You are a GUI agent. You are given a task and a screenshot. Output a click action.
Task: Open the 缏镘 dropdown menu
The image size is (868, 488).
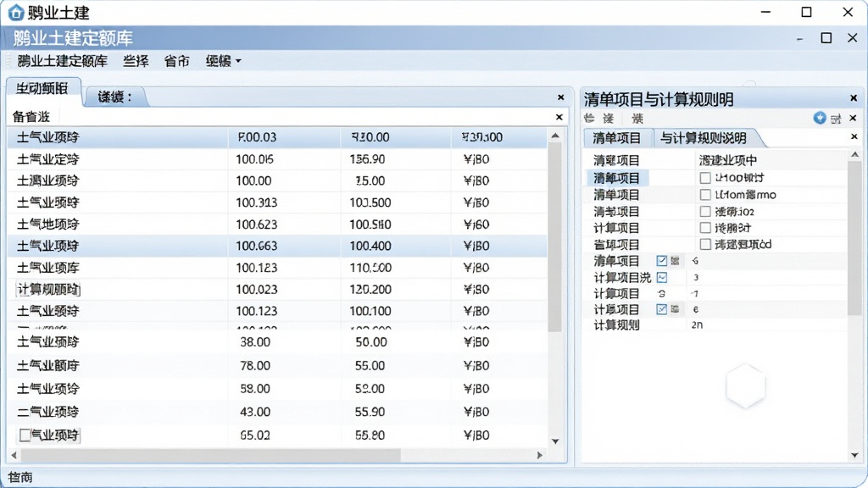(223, 61)
